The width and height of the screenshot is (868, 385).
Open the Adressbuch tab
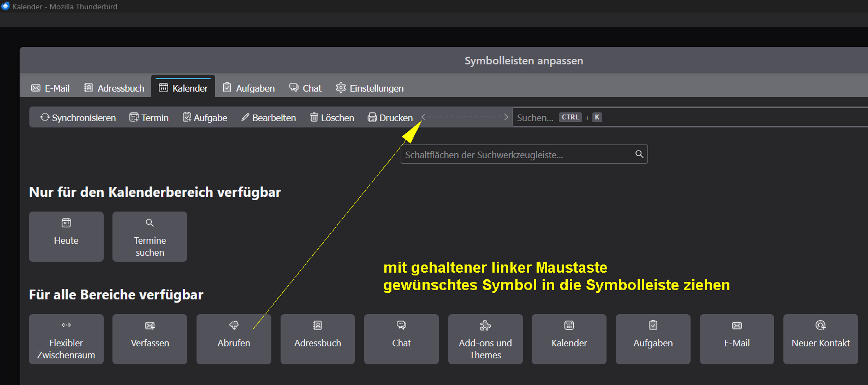coord(114,88)
